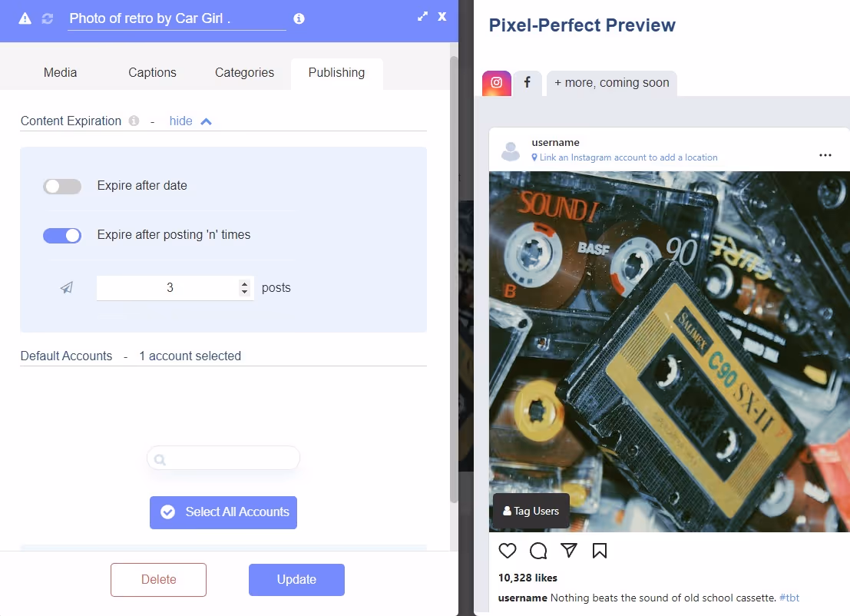Open the three-dots post options menu

[825, 155]
